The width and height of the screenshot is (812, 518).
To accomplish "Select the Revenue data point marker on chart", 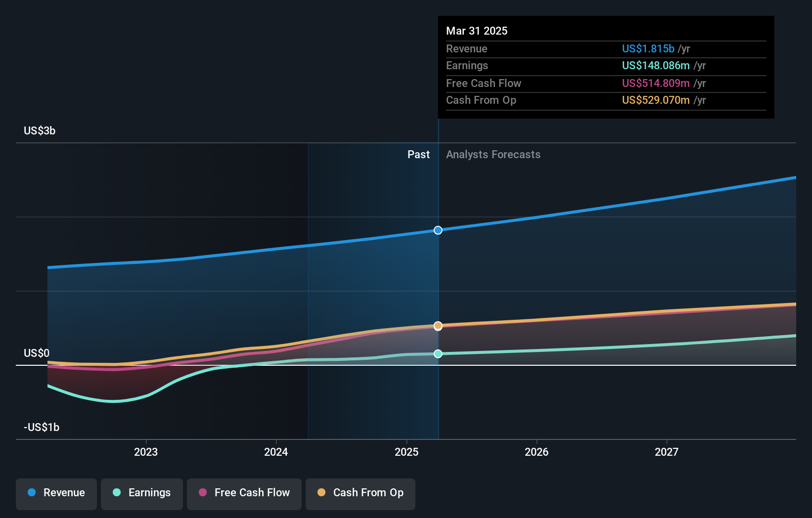I will (x=438, y=230).
